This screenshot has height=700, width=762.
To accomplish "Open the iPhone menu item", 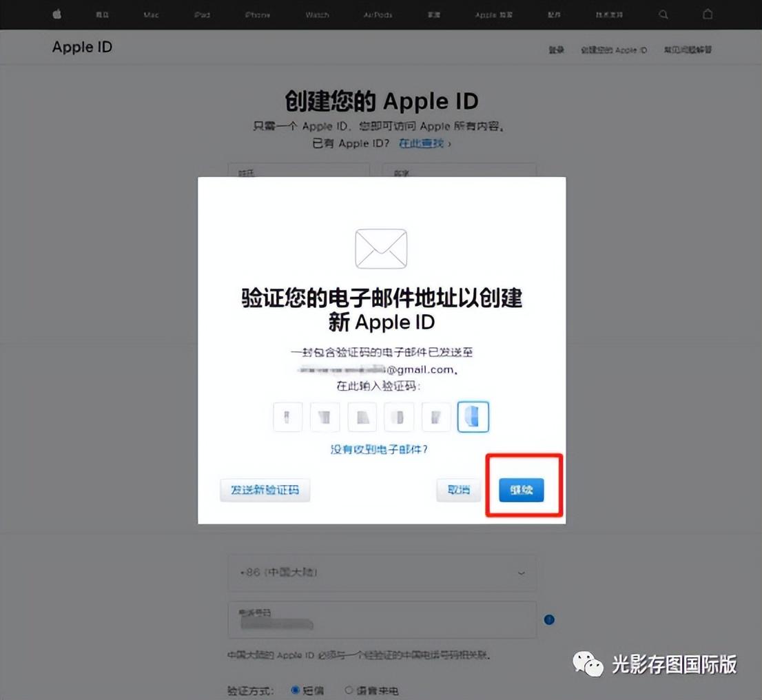I will coord(258,15).
